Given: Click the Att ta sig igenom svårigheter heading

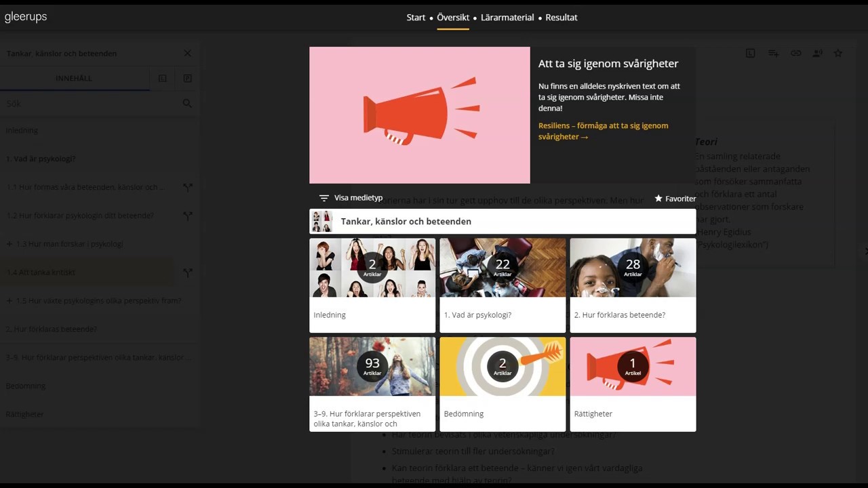Looking at the screenshot, I should tap(608, 64).
